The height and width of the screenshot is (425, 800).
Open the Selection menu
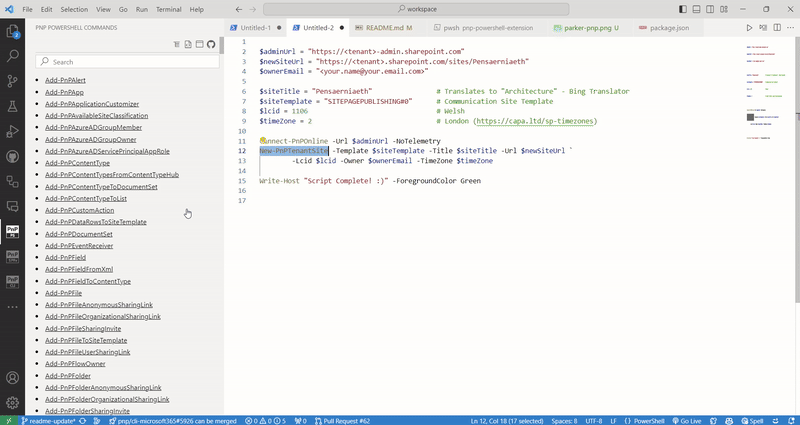coord(74,9)
